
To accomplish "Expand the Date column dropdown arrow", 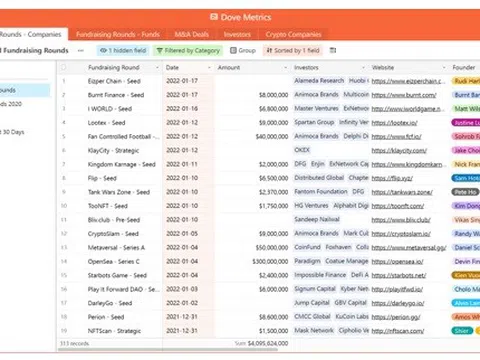I will pyautogui.click(x=209, y=68).
